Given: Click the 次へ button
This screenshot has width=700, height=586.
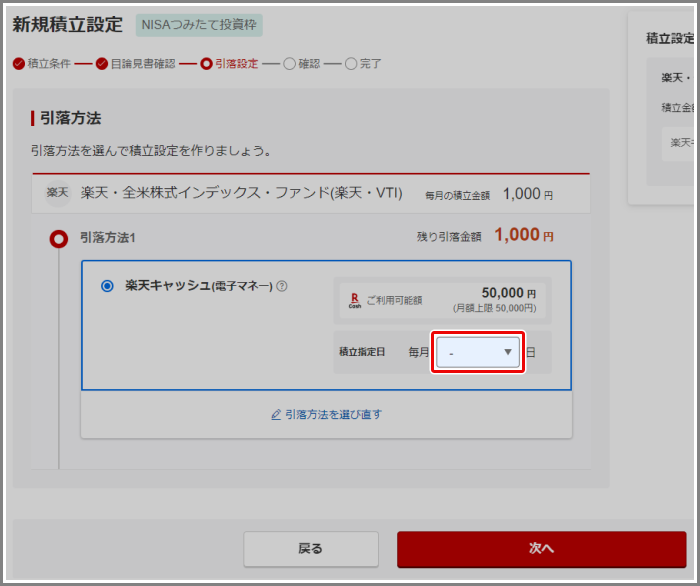Looking at the screenshot, I should tap(542, 549).
